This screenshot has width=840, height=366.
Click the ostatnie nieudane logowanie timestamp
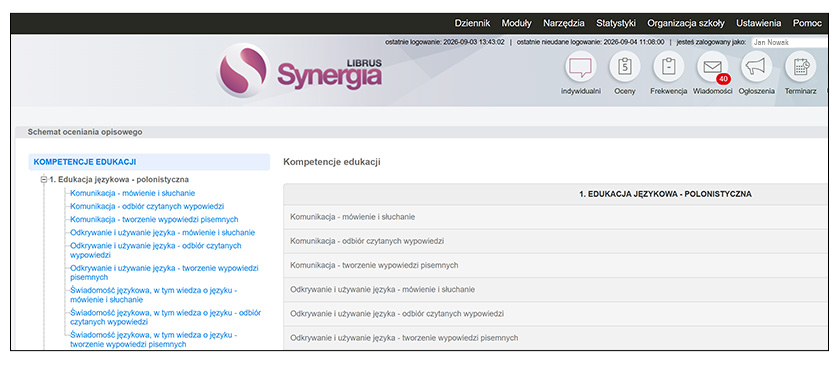590,42
